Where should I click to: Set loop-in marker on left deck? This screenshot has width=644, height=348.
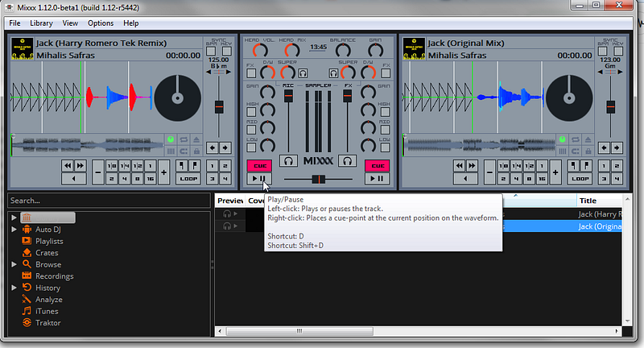tap(182, 166)
